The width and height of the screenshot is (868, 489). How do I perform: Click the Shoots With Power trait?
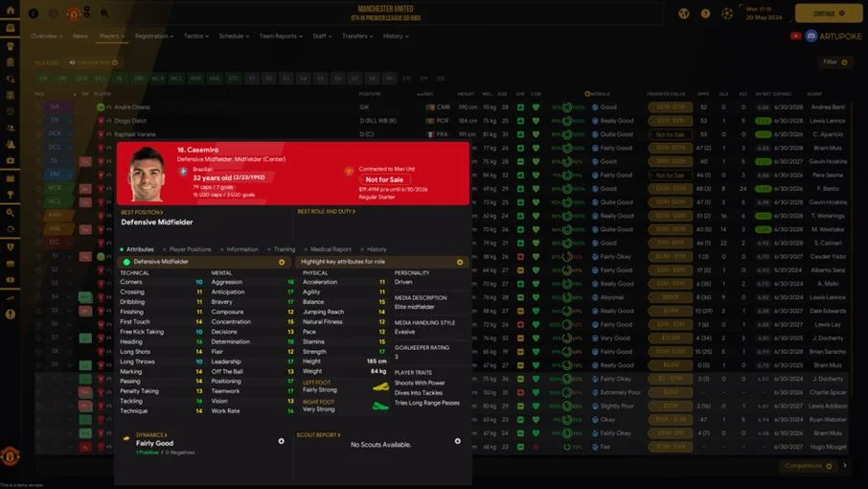(420, 383)
